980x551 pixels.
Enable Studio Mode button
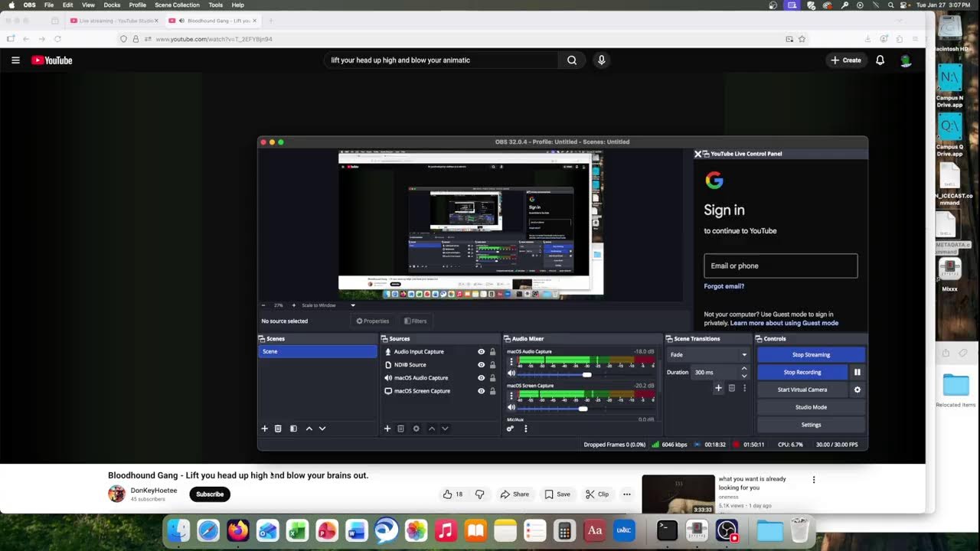click(811, 407)
